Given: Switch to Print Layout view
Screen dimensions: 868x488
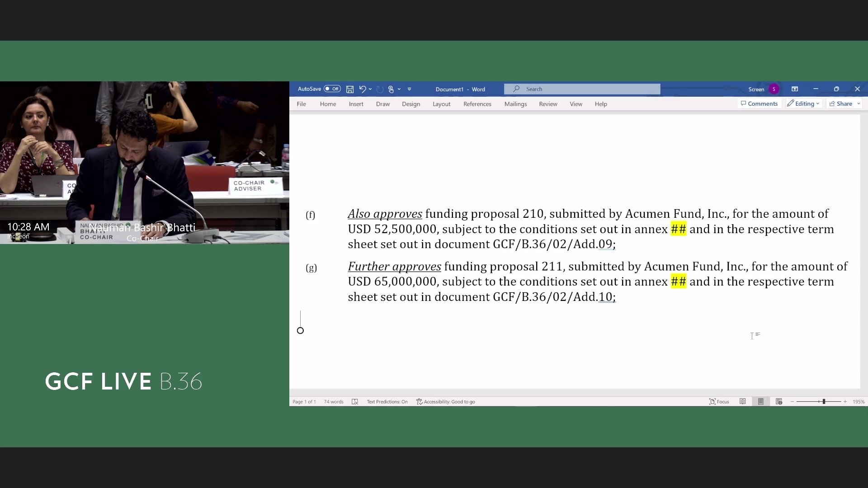Looking at the screenshot, I should 761,402.
